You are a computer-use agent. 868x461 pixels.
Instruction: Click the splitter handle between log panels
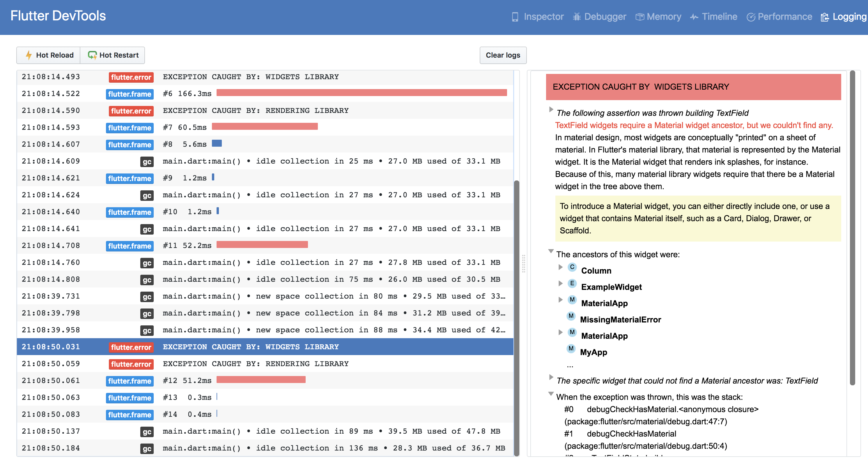point(523,263)
